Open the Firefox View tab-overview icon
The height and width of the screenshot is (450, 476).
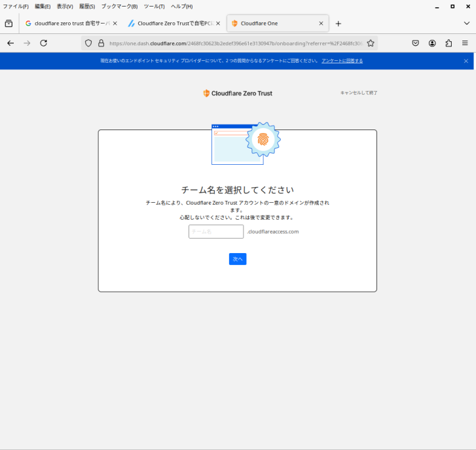click(x=9, y=24)
